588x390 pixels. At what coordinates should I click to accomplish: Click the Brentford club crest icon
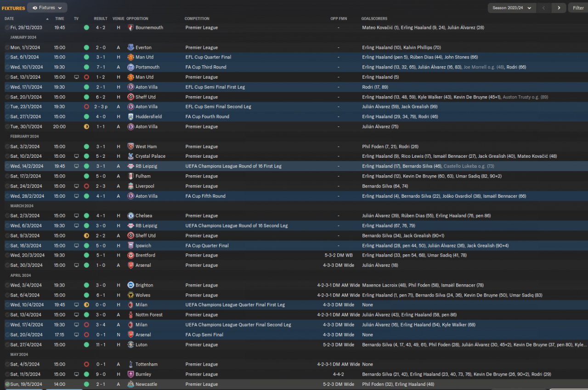tap(130, 255)
